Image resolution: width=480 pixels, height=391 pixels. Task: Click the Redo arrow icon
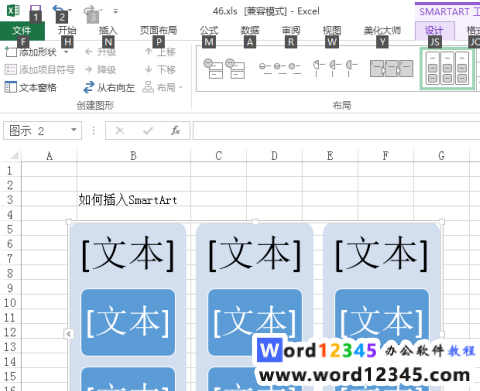point(89,10)
